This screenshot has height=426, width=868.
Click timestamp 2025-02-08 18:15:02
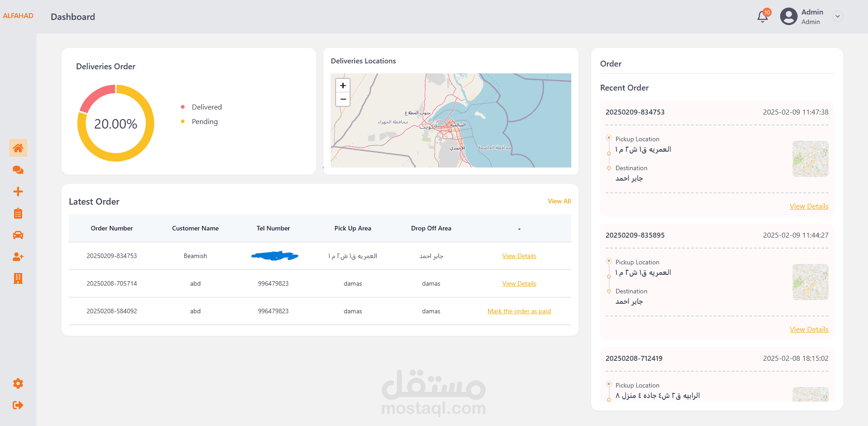(796, 358)
